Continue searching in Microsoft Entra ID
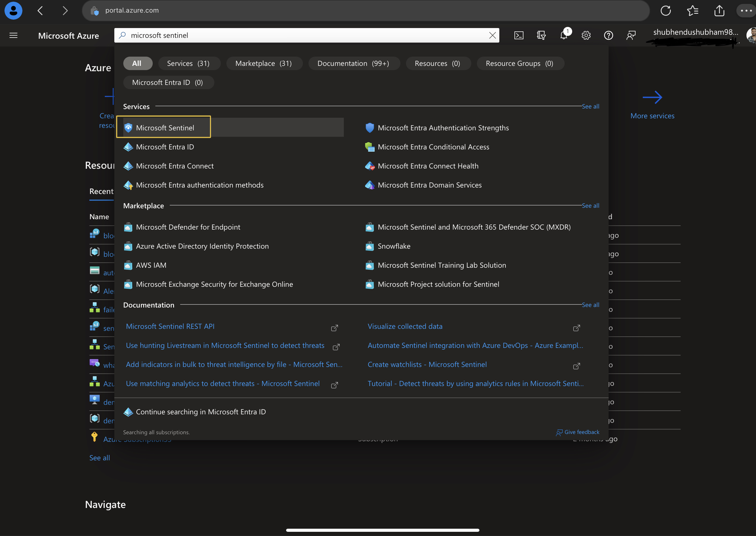 click(x=195, y=412)
